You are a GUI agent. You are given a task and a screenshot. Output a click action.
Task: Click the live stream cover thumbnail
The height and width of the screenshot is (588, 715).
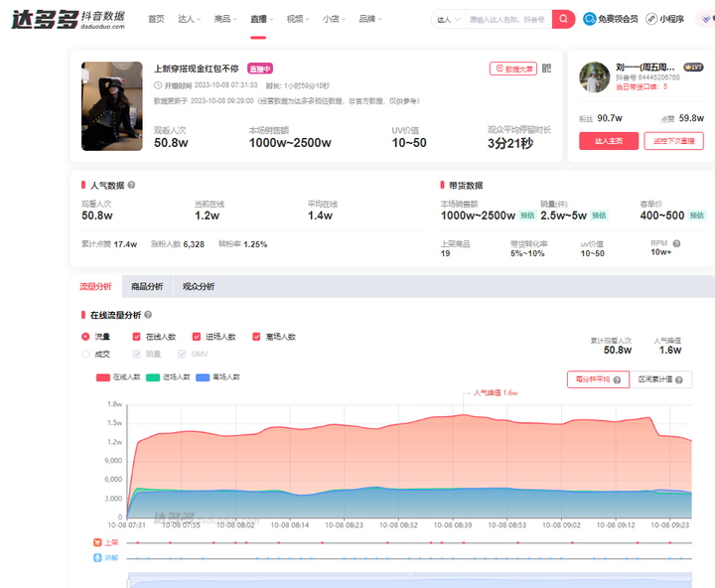tap(111, 106)
